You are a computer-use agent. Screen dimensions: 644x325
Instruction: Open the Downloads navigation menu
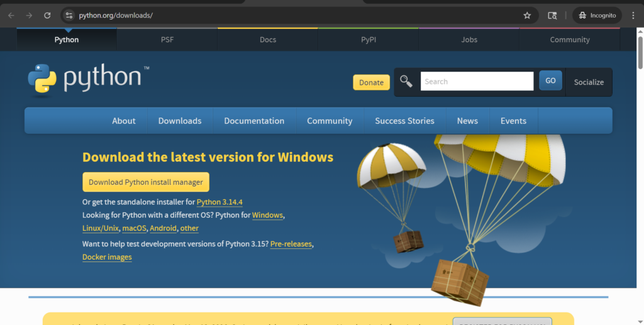point(180,121)
